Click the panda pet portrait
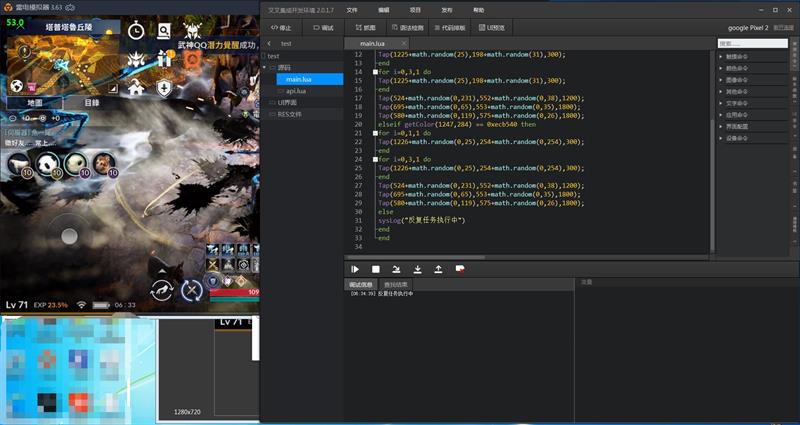 tap(47, 164)
